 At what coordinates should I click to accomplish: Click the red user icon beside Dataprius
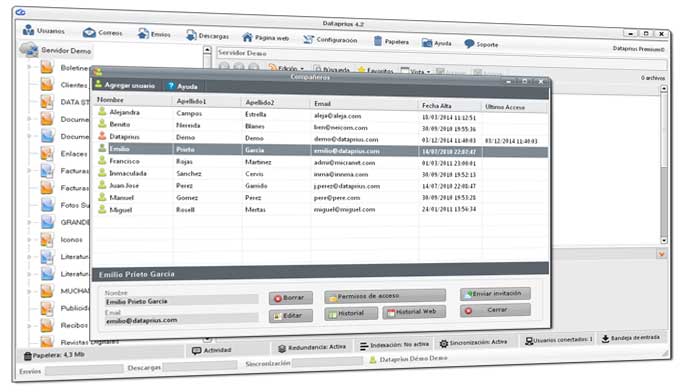pyautogui.click(x=102, y=136)
